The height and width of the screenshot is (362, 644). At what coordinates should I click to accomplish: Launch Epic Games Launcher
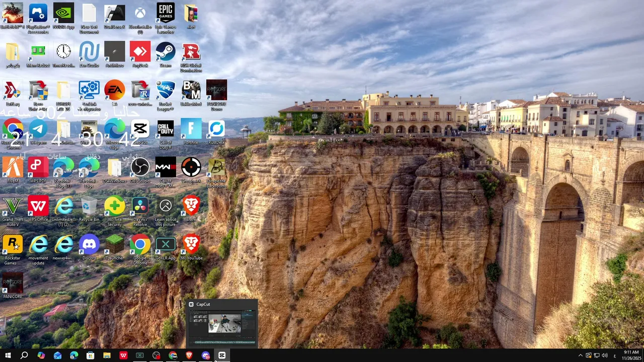pyautogui.click(x=166, y=19)
